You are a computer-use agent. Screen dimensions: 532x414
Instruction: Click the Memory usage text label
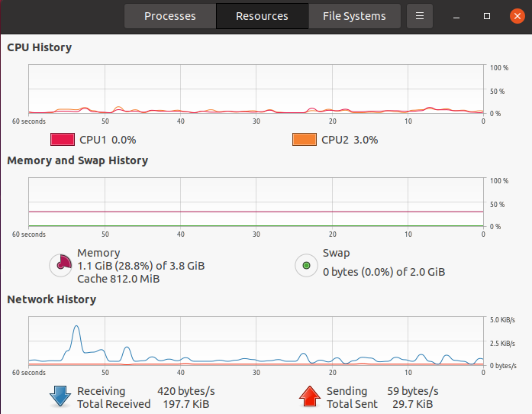pos(140,266)
